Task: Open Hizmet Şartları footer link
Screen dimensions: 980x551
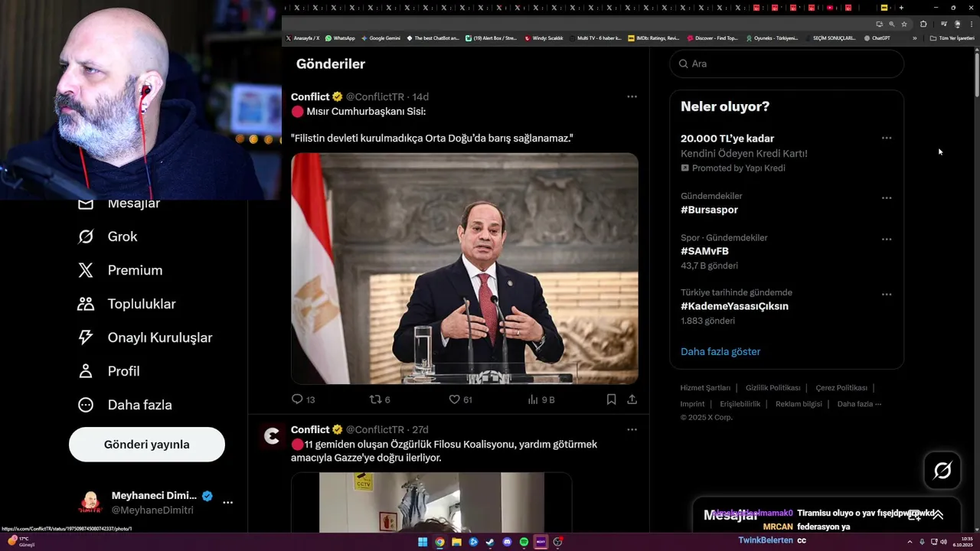Action: pos(705,388)
